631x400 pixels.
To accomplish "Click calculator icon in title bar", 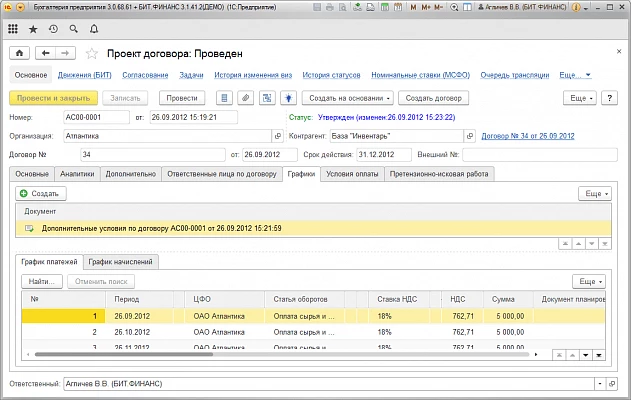I will coord(385,7).
